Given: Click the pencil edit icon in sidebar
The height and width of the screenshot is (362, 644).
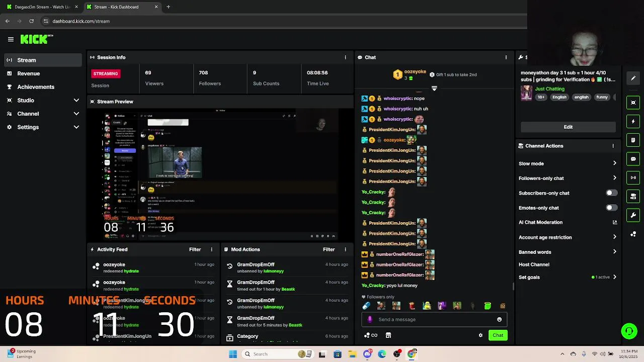Looking at the screenshot, I should point(633,78).
